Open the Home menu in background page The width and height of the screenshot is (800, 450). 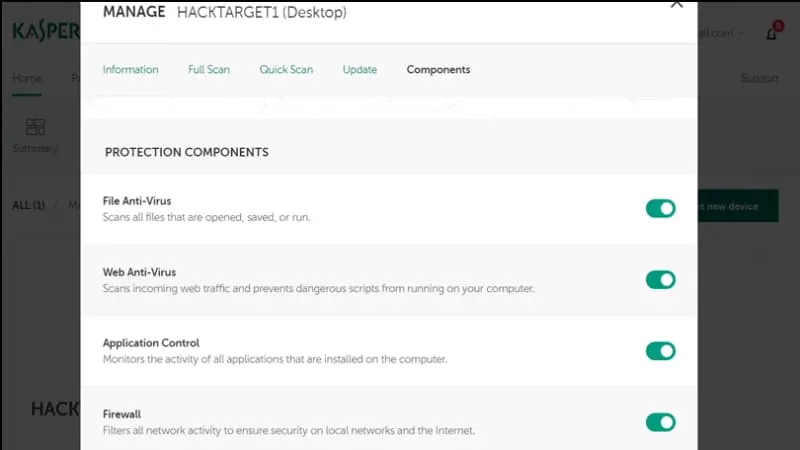(x=27, y=79)
